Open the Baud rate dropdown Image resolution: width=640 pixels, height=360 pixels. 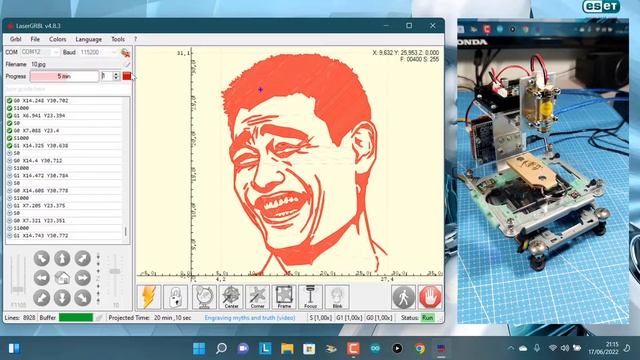tap(98, 52)
